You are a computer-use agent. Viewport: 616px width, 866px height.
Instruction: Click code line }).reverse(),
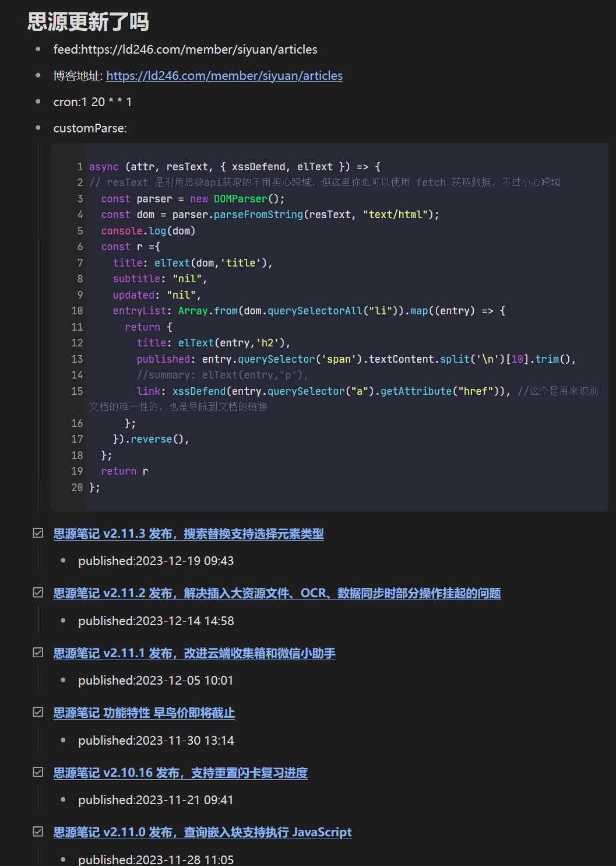coord(152,439)
